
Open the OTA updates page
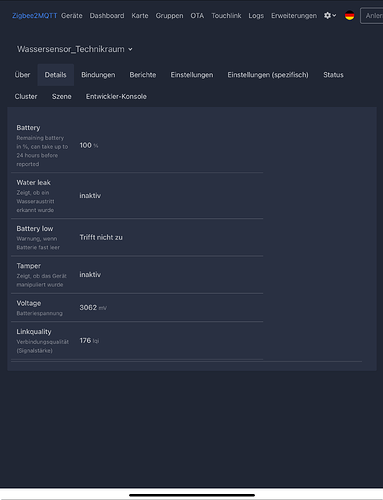coord(197,16)
